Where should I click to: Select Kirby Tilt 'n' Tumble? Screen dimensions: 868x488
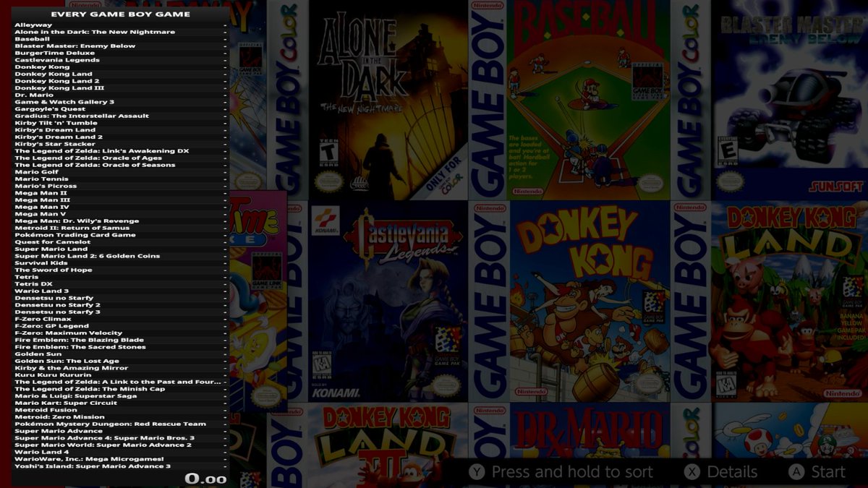[121, 123]
